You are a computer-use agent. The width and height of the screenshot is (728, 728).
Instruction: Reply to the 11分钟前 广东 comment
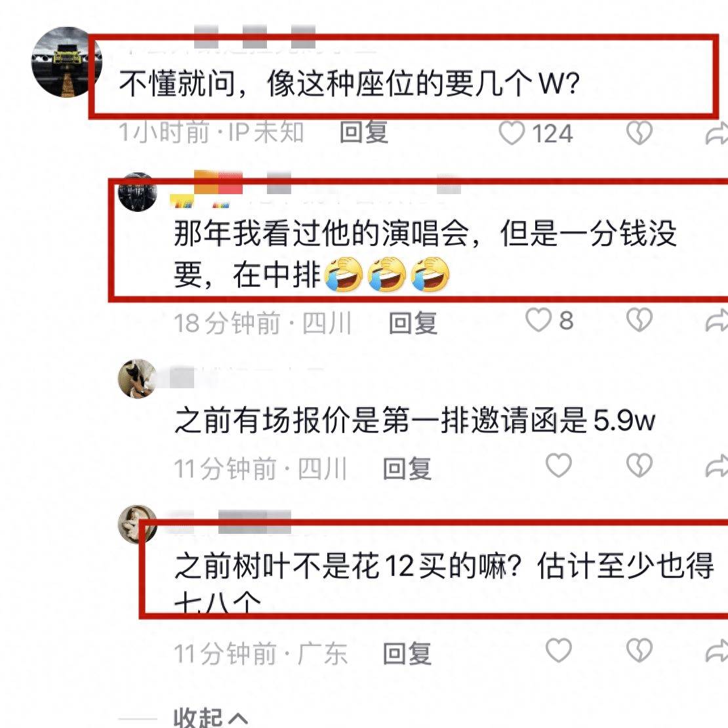coord(407,653)
